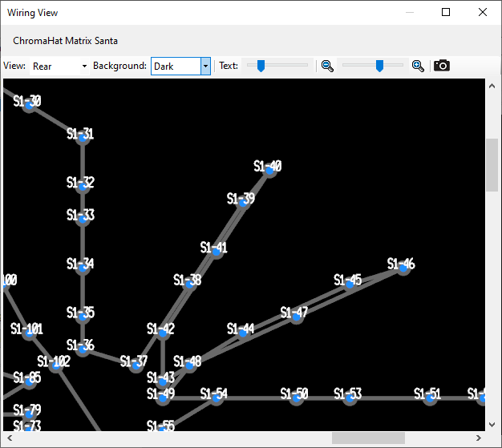Maximize the Wiring View window
This screenshot has width=502, height=448.
click(446, 12)
